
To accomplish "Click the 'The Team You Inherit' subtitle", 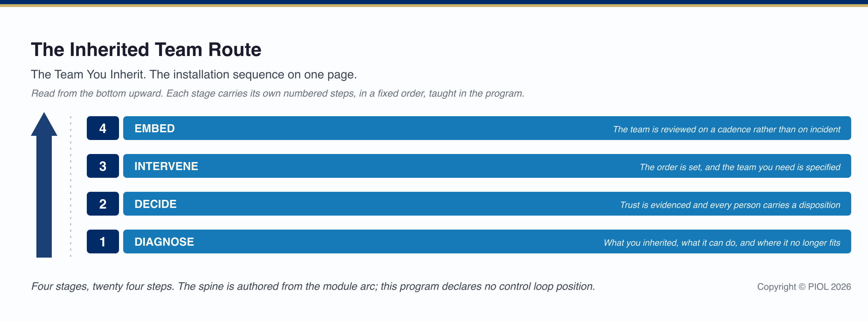I will point(194,75).
